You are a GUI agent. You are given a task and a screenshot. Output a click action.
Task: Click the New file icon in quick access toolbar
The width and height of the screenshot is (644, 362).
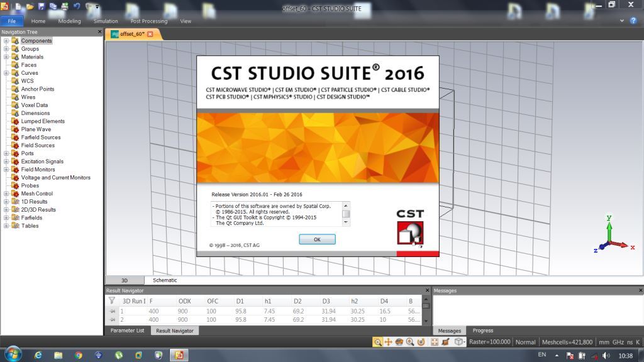pos(18,6)
